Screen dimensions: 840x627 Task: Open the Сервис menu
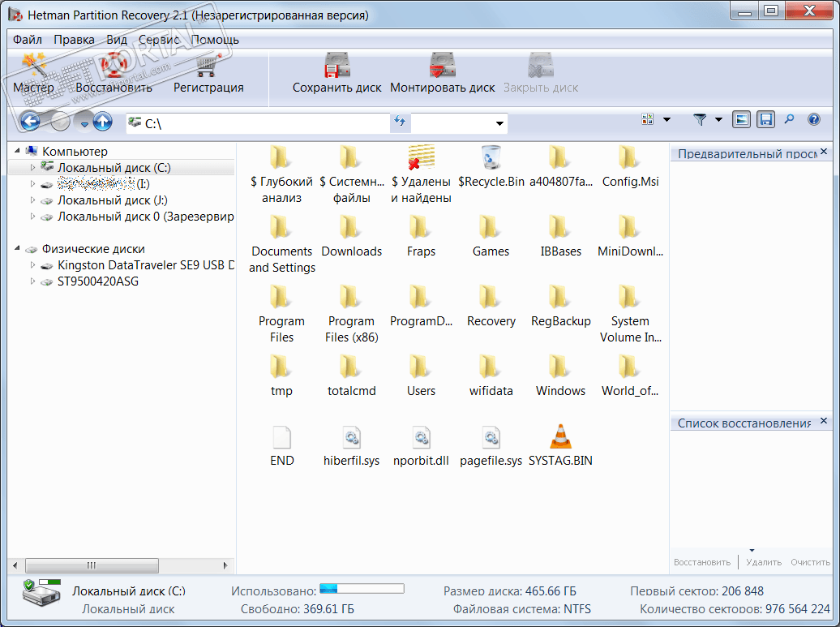pyautogui.click(x=159, y=40)
